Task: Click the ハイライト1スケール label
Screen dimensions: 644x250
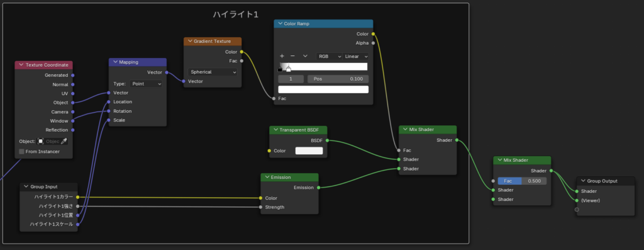Action: (52, 224)
